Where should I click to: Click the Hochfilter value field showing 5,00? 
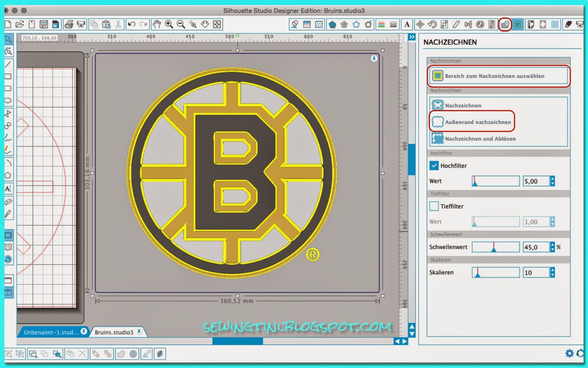pyautogui.click(x=536, y=181)
